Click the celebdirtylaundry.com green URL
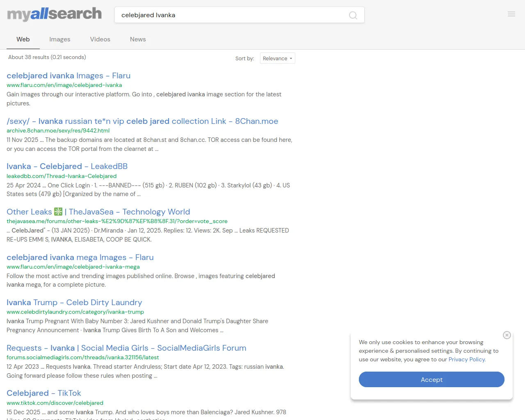The image size is (525, 420). 75,312
